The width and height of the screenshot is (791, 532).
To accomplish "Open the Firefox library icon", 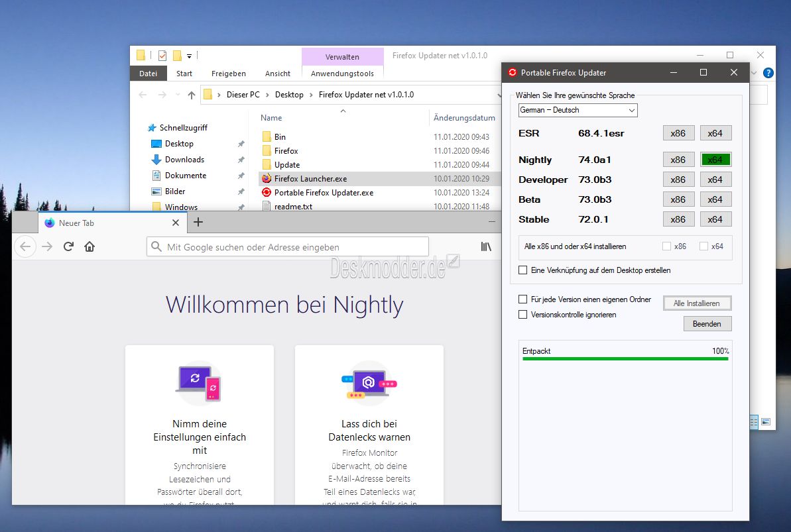I will click(x=486, y=246).
